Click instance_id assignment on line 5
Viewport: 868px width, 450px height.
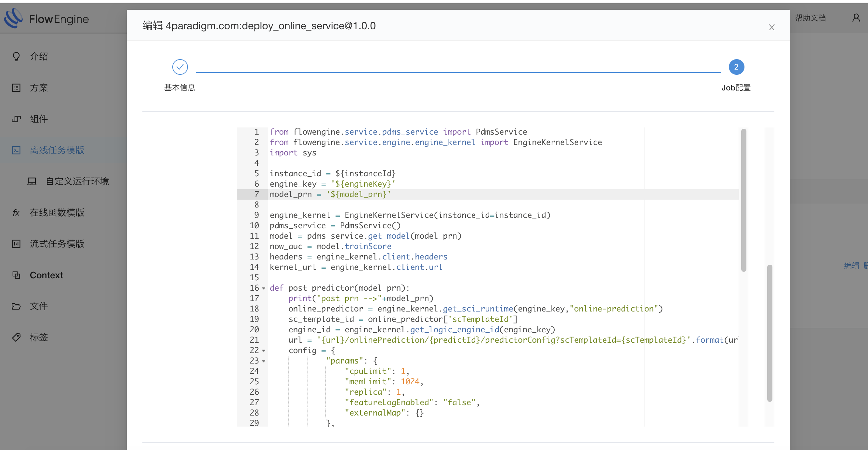pos(332,174)
